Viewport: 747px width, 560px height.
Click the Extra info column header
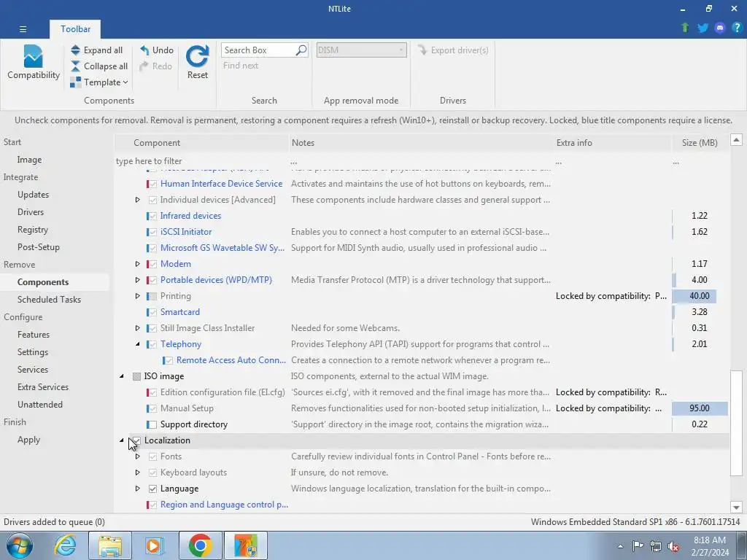point(612,143)
